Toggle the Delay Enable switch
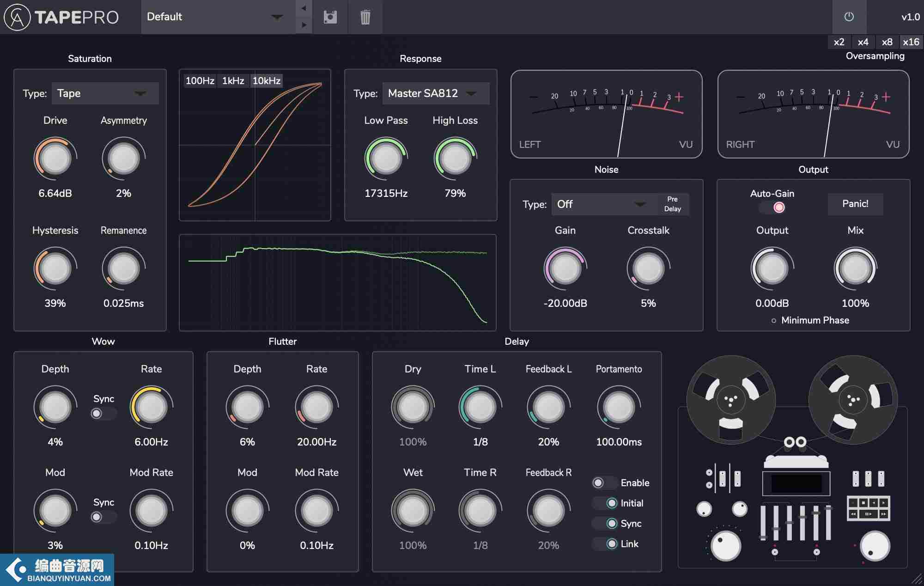The width and height of the screenshot is (924, 586). click(605, 483)
